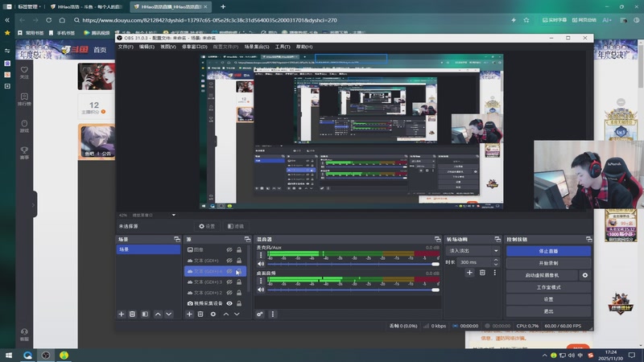The width and height of the screenshot is (644, 362).
Task: Show hidden system tray icons chevron
Action: [545, 356]
